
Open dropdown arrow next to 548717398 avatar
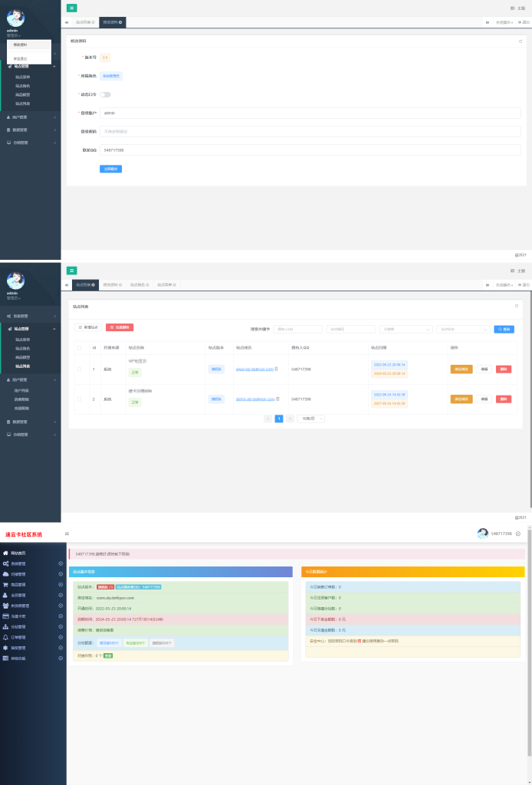click(x=518, y=534)
